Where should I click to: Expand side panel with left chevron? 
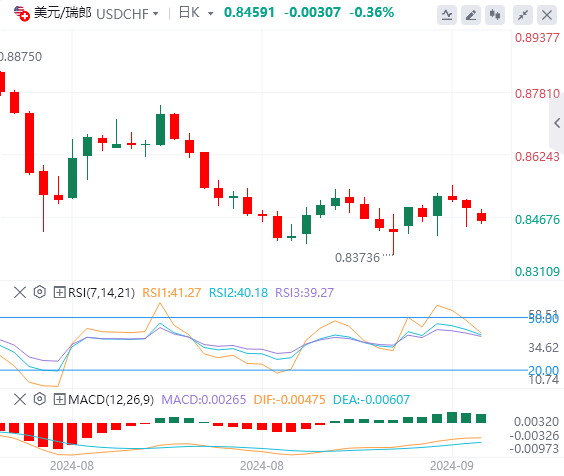tap(557, 123)
